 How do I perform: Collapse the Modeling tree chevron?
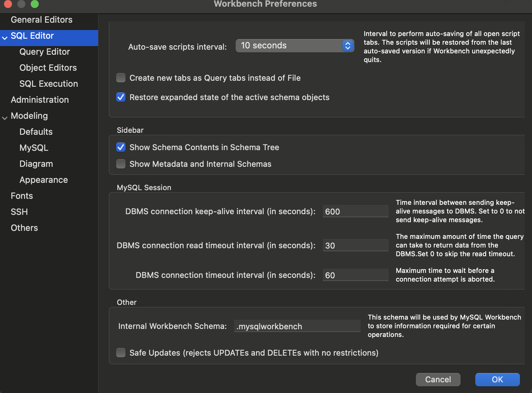click(5, 118)
